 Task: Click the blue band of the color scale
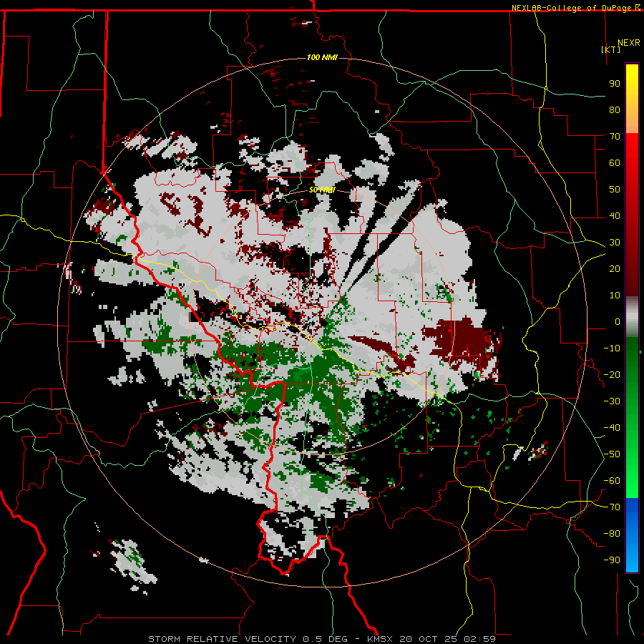(x=632, y=535)
